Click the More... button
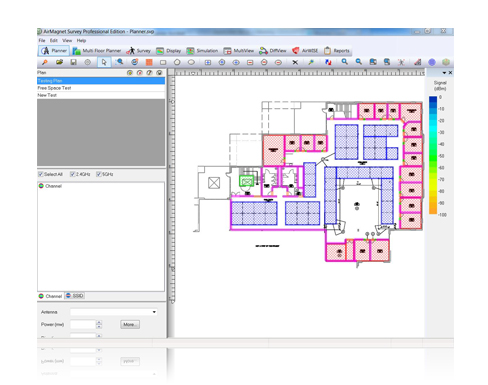The width and height of the screenshot is (488, 385). (130, 324)
